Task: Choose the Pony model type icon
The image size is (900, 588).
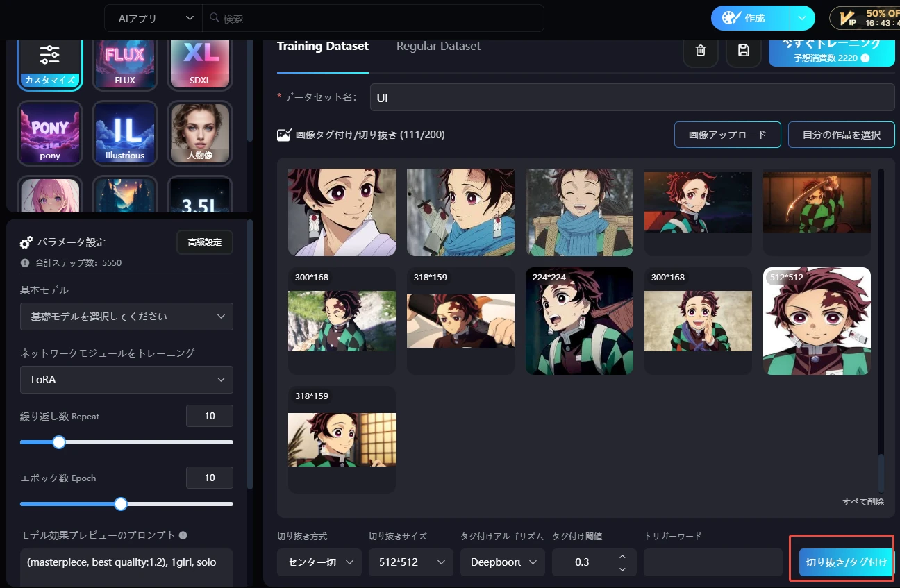Action: coord(50,133)
